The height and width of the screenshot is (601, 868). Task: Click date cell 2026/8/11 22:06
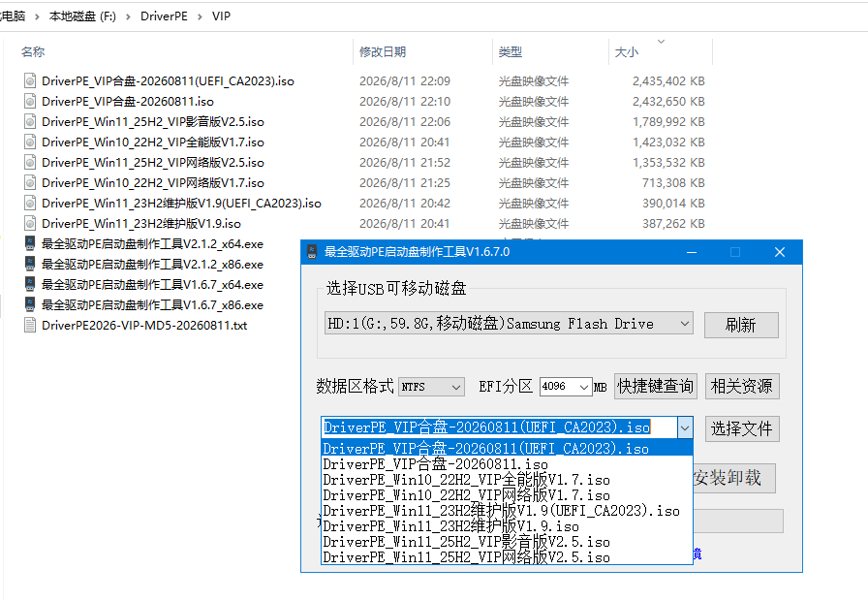405,122
